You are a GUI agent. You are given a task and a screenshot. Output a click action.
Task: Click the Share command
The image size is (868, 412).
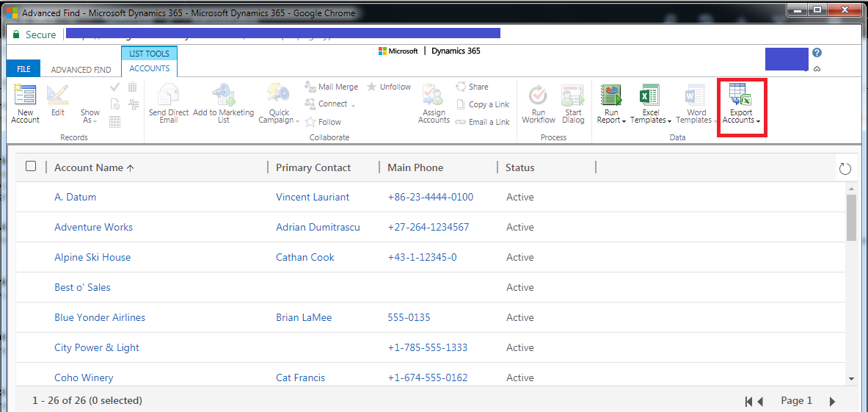(x=473, y=87)
